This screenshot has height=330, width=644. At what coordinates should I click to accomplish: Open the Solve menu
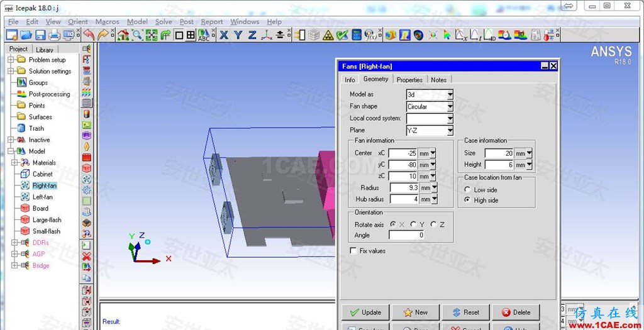pyautogui.click(x=164, y=22)
